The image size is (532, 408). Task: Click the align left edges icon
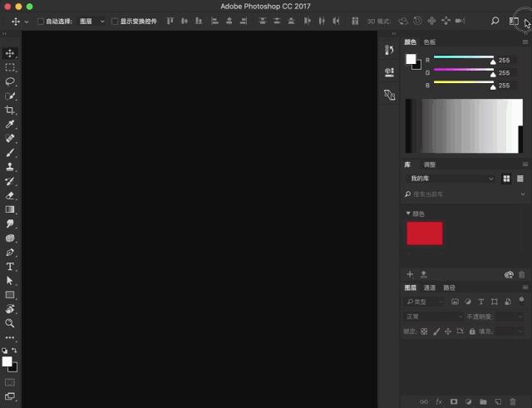point(214,21)
